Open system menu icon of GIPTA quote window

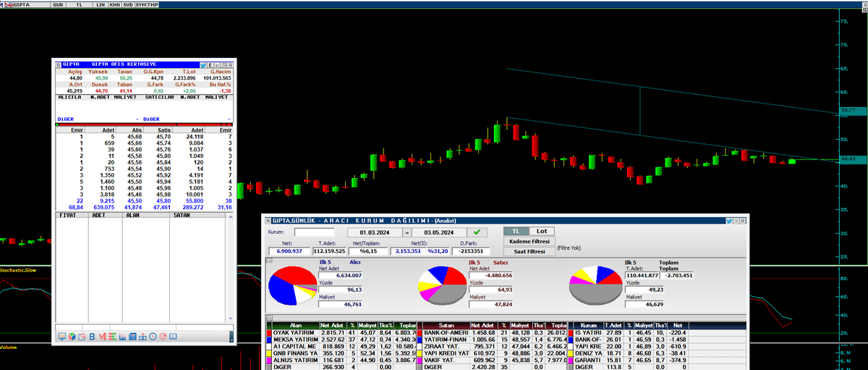point(56,64)
